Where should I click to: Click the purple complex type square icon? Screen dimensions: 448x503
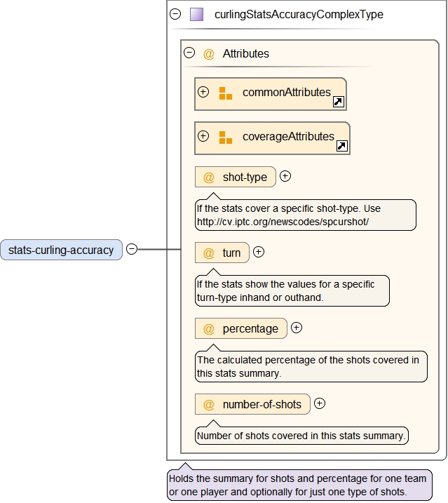click(x=196, y=14)
